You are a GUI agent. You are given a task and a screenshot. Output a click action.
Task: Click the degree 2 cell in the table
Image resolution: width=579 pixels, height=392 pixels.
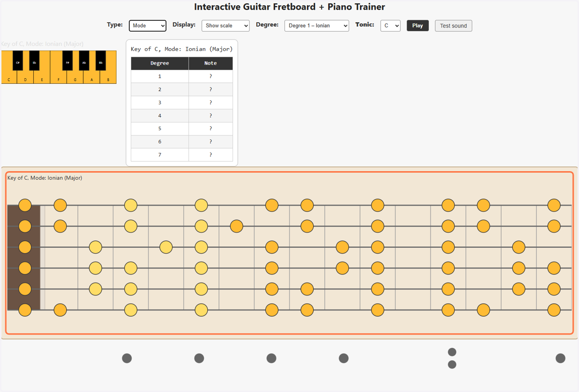[x=160, y=89]
